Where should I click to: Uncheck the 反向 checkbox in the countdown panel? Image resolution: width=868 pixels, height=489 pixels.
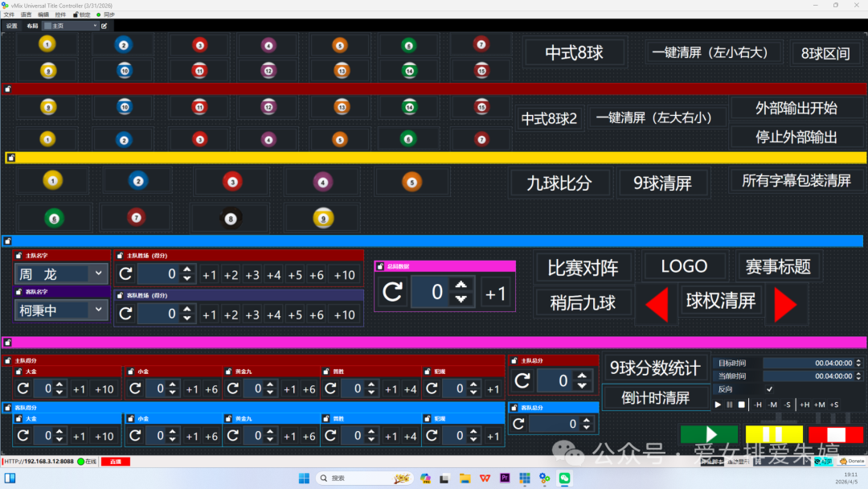pyautogui.click(x=770, y=389)
